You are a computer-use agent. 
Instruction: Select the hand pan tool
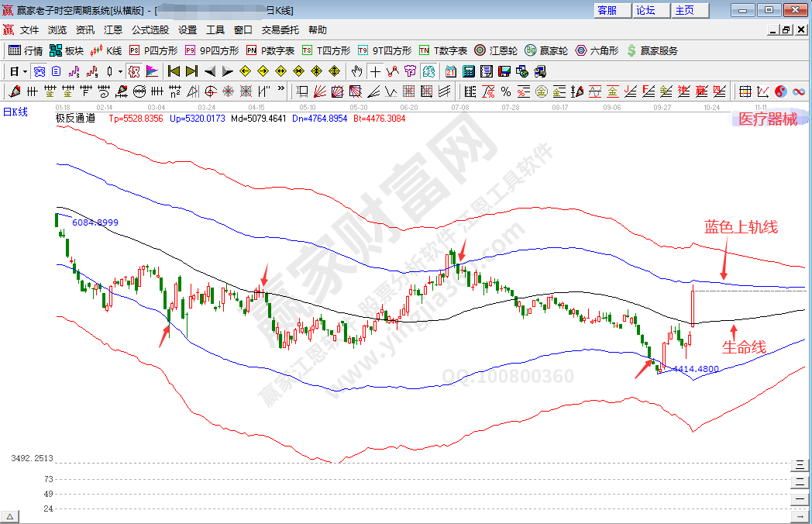pyautogui.click(x=356, y=71)
